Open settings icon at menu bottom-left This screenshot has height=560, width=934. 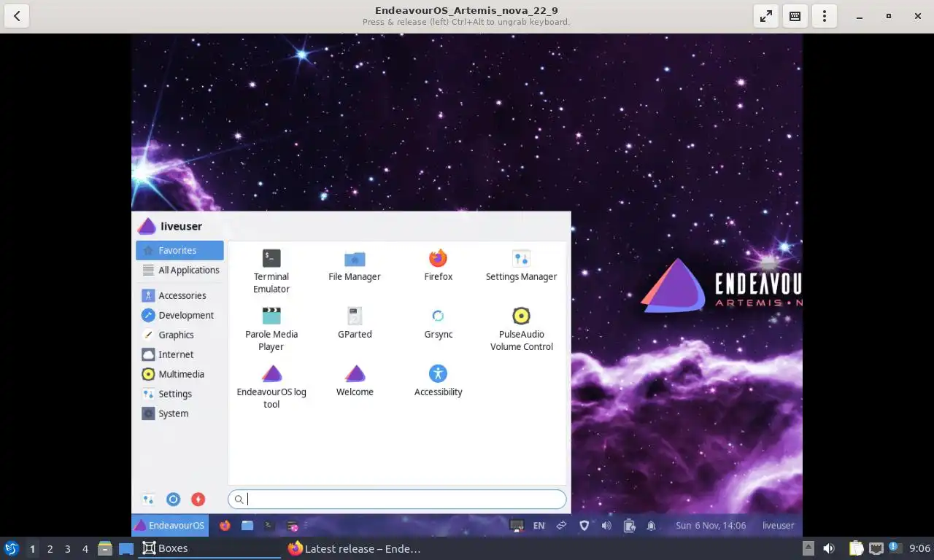point(148,499)
